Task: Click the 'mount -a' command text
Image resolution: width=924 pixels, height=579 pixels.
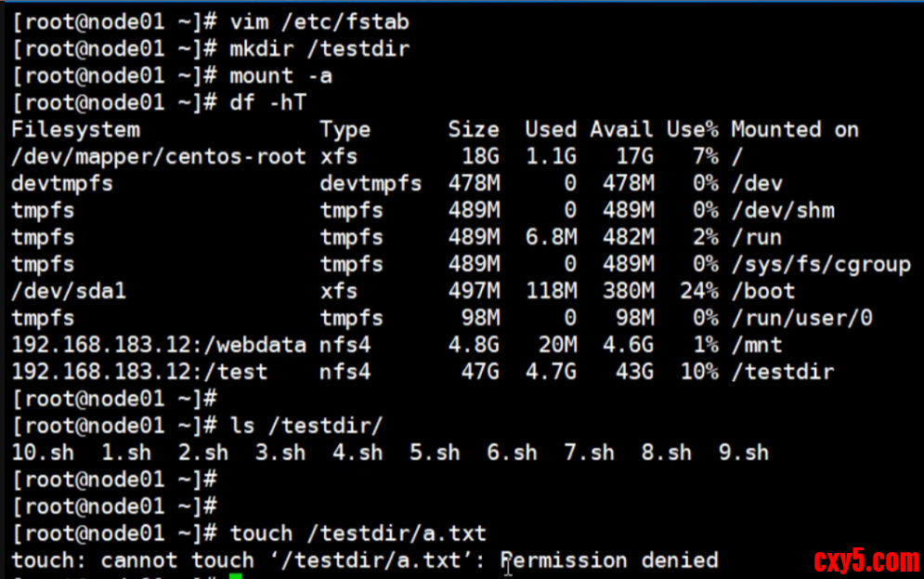Action: coord(280,75)
